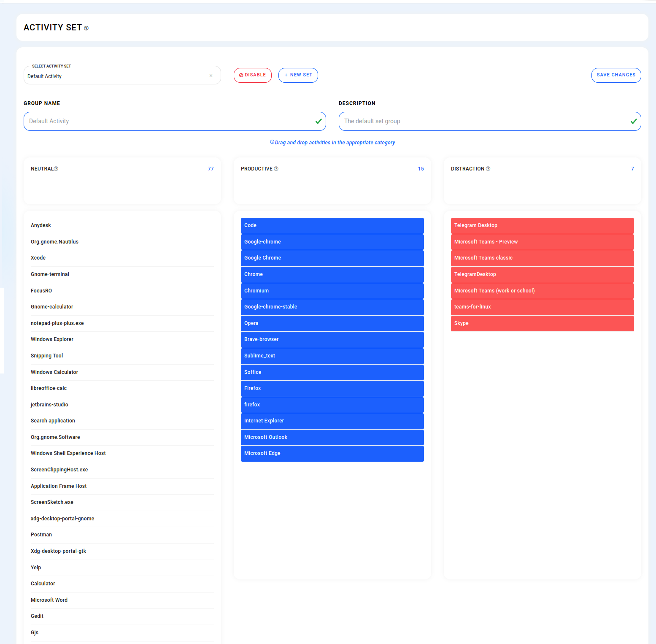The width and height of the screenshot is (656, 644).
Task: Select Application Frame Host activity
Action: point(122,486)
